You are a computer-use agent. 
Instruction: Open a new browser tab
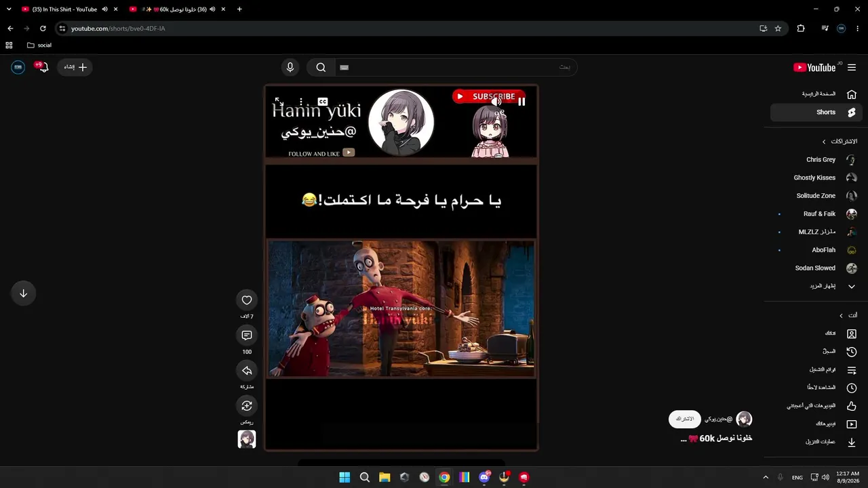[x=239, y=9]
